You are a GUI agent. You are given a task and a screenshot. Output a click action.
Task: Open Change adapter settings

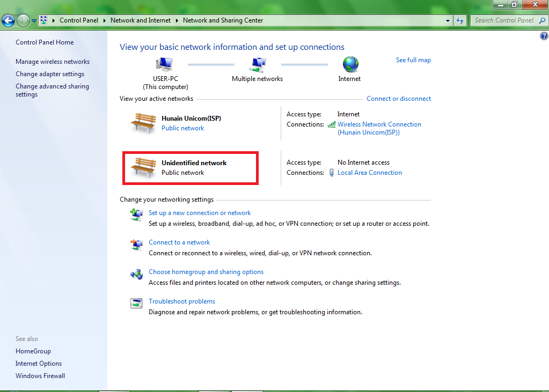click(49, 73)
